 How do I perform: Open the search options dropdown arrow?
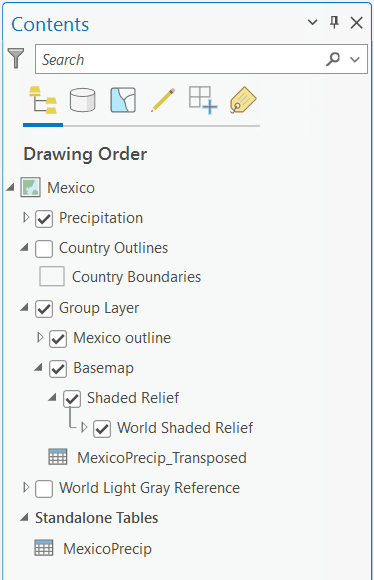[355, 59]
